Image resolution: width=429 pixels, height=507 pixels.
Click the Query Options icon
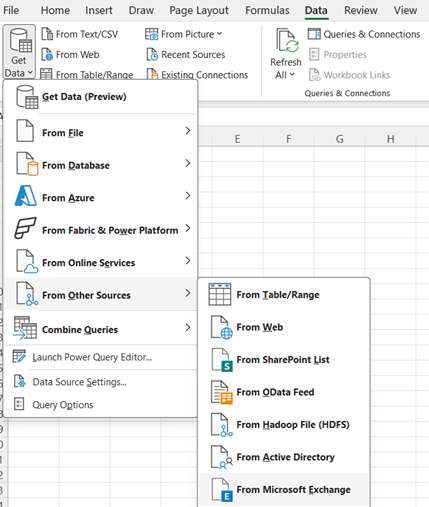click(19, 404)
